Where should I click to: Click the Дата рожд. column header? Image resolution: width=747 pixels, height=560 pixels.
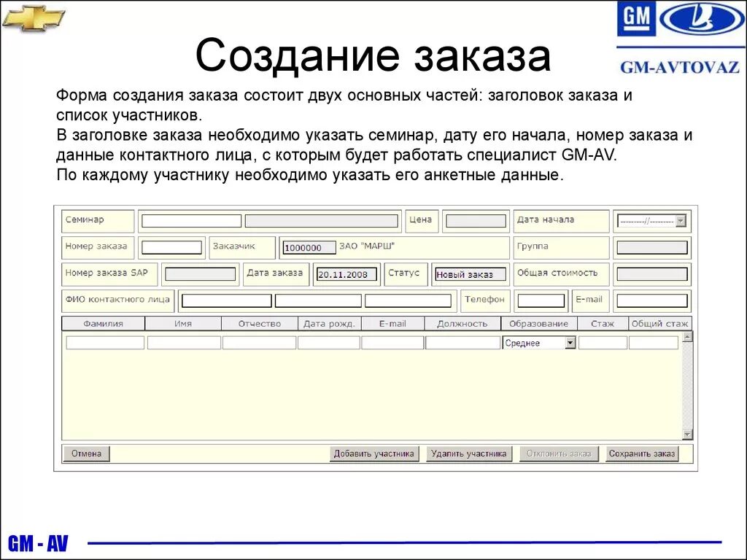tap(329, 324)
